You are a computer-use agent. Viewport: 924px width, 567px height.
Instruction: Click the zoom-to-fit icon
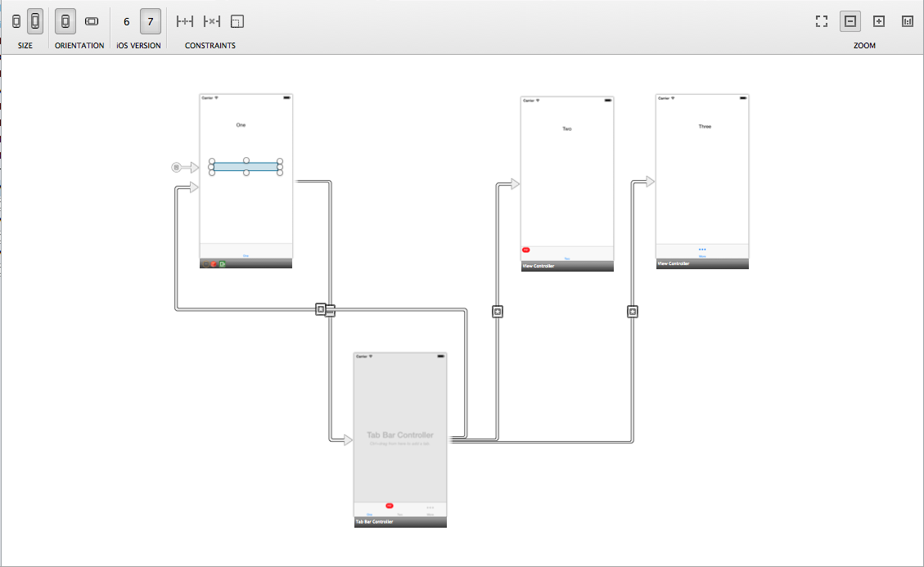[821, 21]
